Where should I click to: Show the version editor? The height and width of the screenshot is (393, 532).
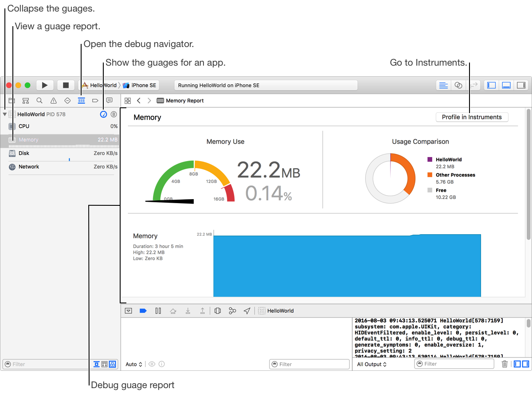[473, 85]
